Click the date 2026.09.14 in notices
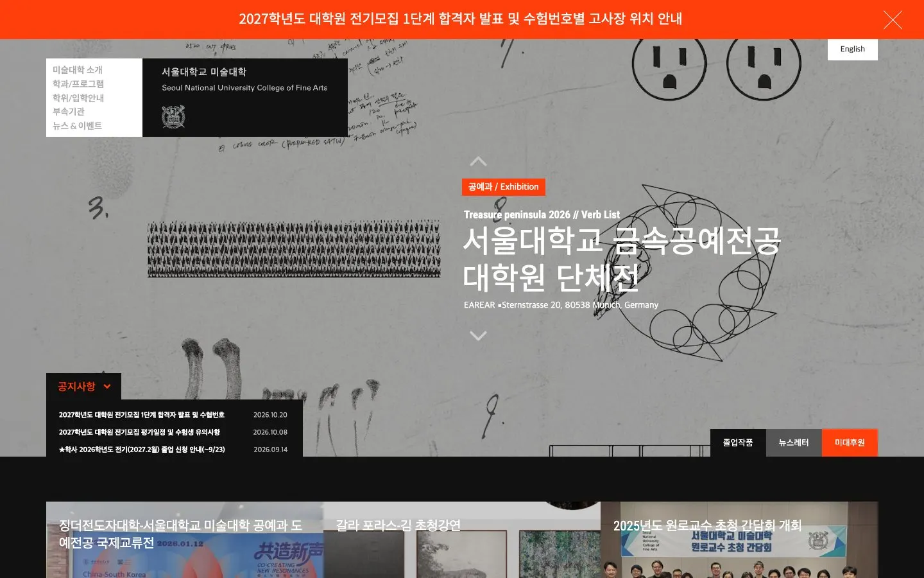The width and height of the screenshot is (924, 578). [270, 450]
